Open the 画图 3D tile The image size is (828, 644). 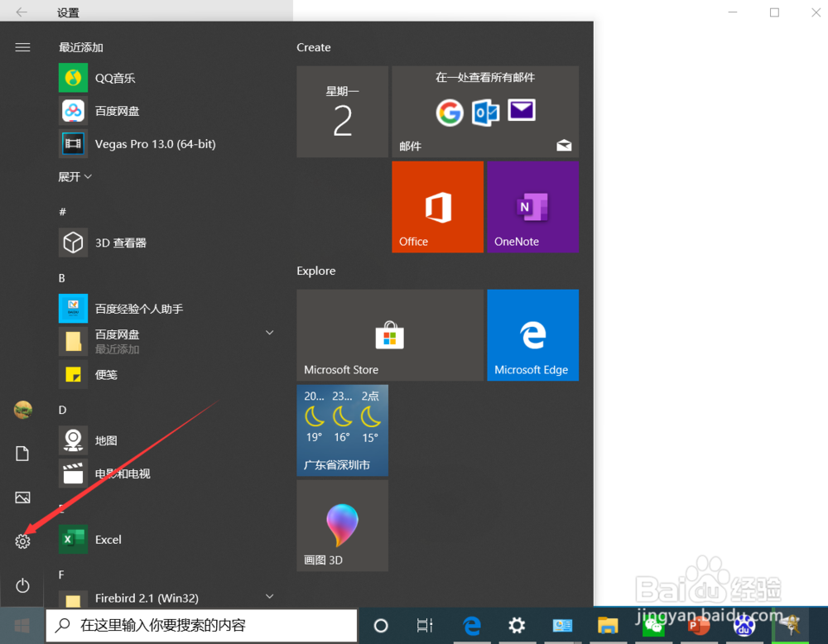tap(342, 526)
